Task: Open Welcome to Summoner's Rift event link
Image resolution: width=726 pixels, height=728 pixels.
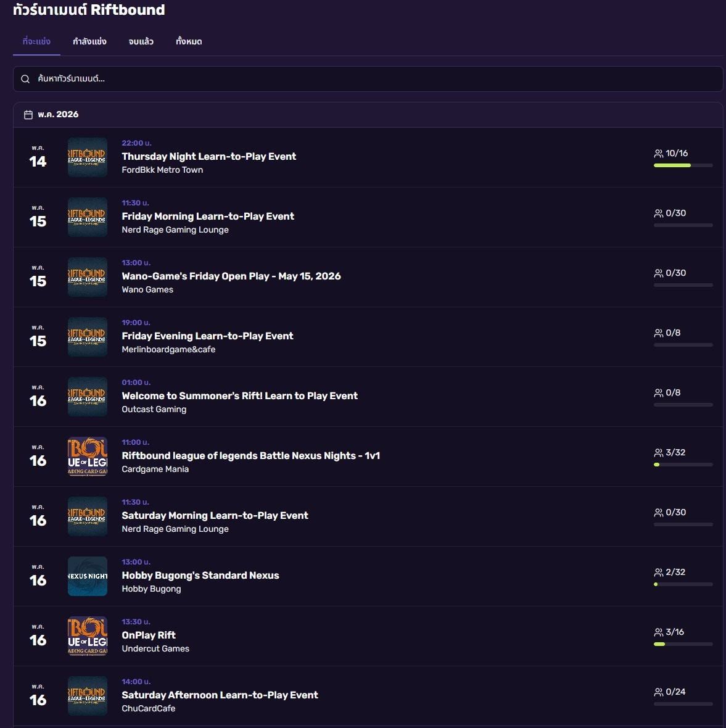Action: [x=239, y=396]
